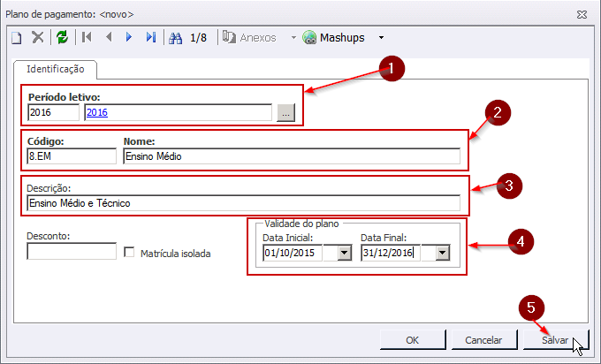This screenshot has width=601, height=364.
Task: Go to the next record
Action: 129,38
